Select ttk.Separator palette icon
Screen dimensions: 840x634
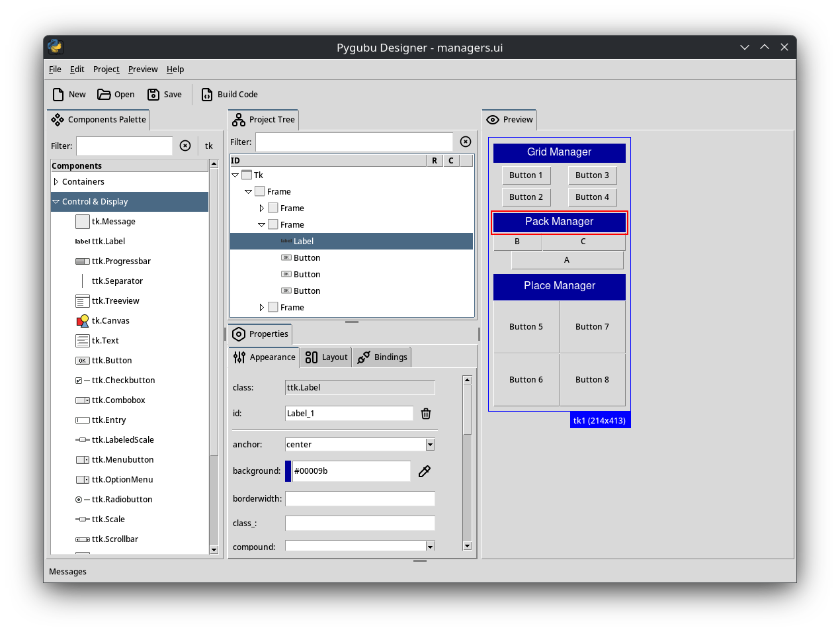tap(83, 281)
